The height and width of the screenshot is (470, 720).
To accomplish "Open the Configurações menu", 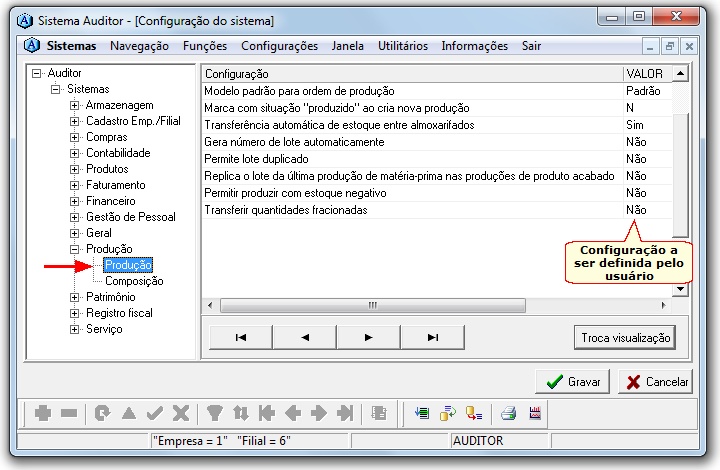I will (x=279, y=46).
